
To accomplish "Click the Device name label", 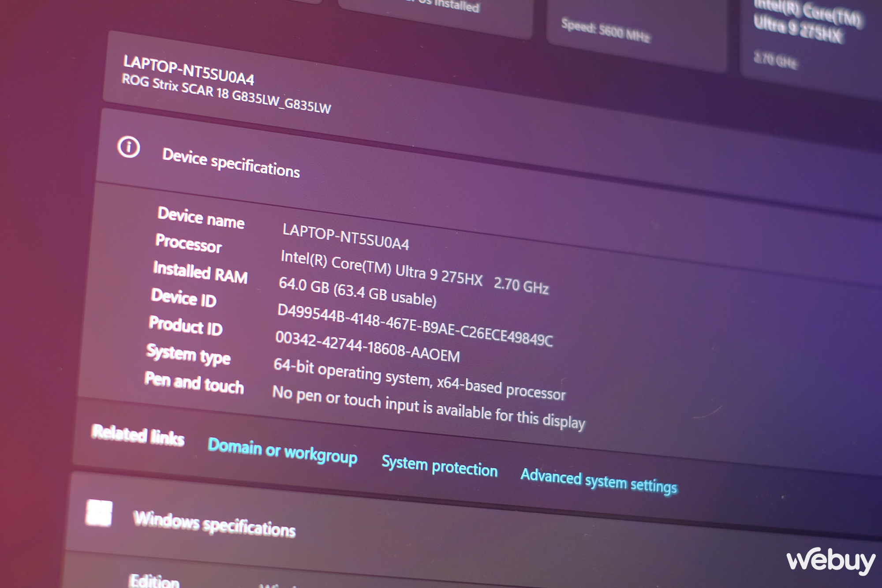I will [201, 217].
